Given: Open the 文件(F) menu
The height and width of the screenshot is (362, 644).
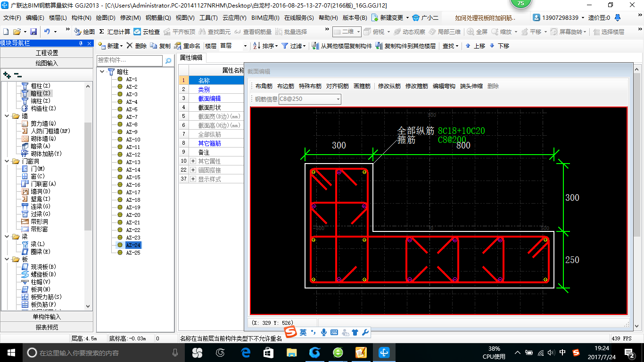Looking at the screenshot, I should (12, 17).
